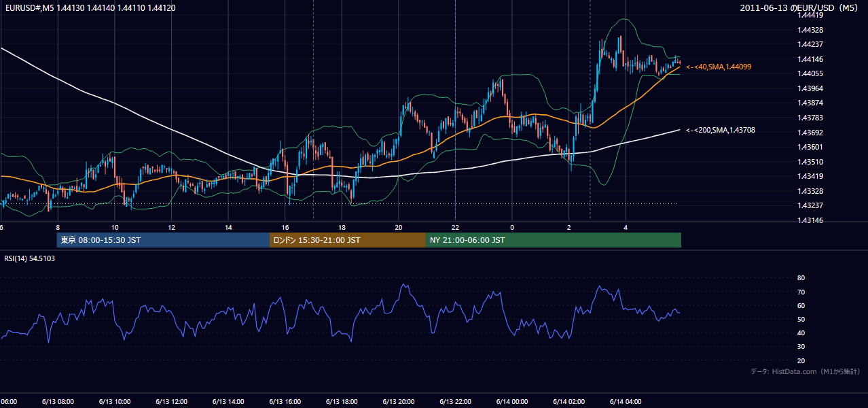
Task: Click price axis label 1.43237
Action: 810,205
